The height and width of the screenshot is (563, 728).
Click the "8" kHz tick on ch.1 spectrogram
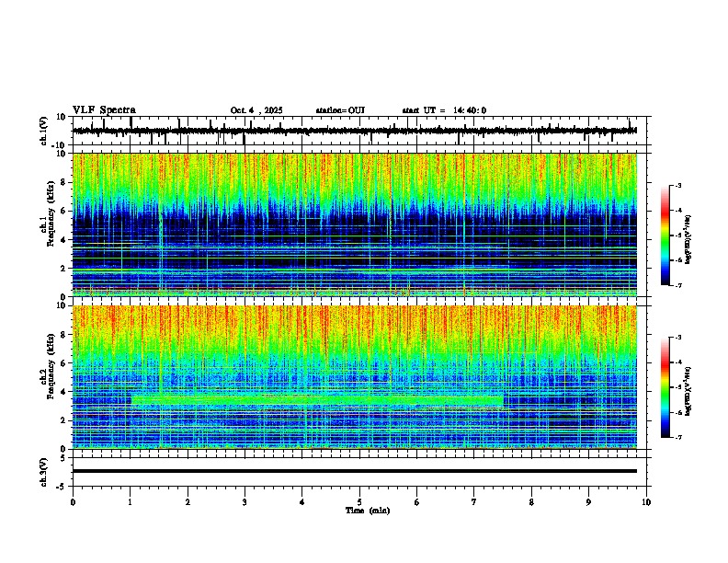(x=64, y=182)
